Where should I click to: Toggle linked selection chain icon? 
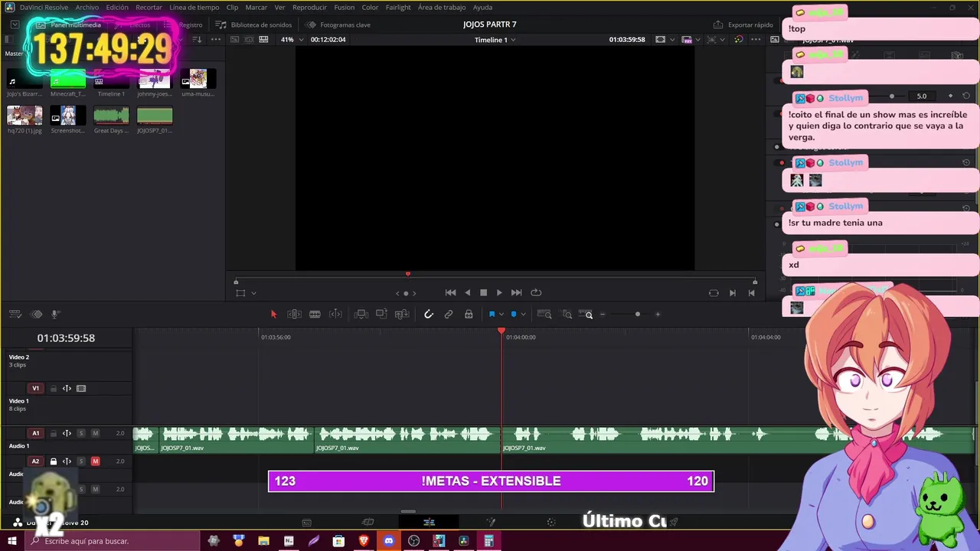[x=449, y=315]
